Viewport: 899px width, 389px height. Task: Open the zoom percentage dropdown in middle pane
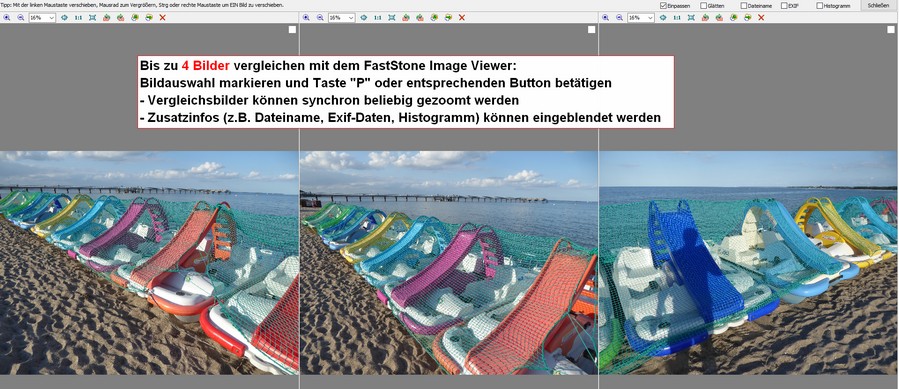(341, 18)
